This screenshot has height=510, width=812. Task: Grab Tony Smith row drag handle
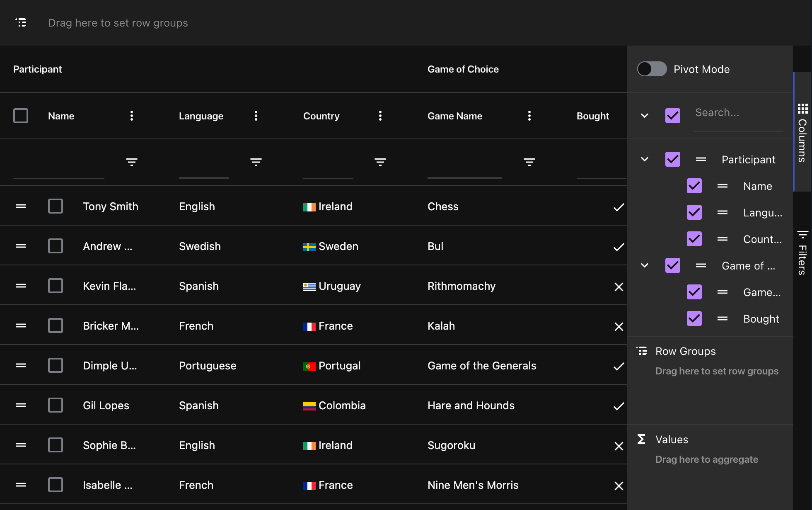pos(21,206)
